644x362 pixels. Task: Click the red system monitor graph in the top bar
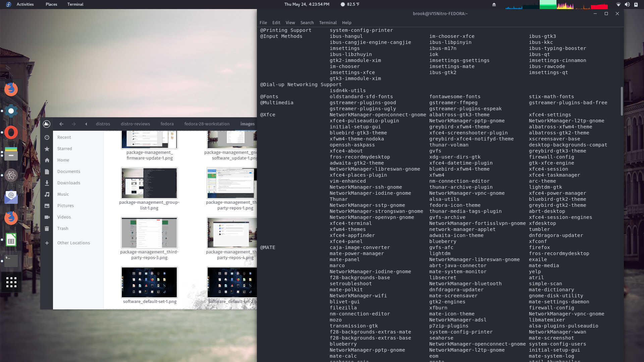pyautogui.click(x=599, y=6)
